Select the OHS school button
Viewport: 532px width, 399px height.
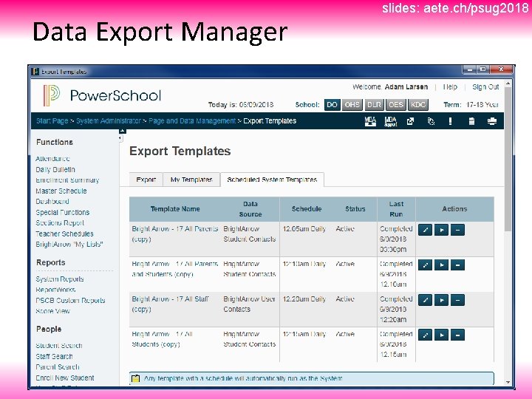(352, 105)
